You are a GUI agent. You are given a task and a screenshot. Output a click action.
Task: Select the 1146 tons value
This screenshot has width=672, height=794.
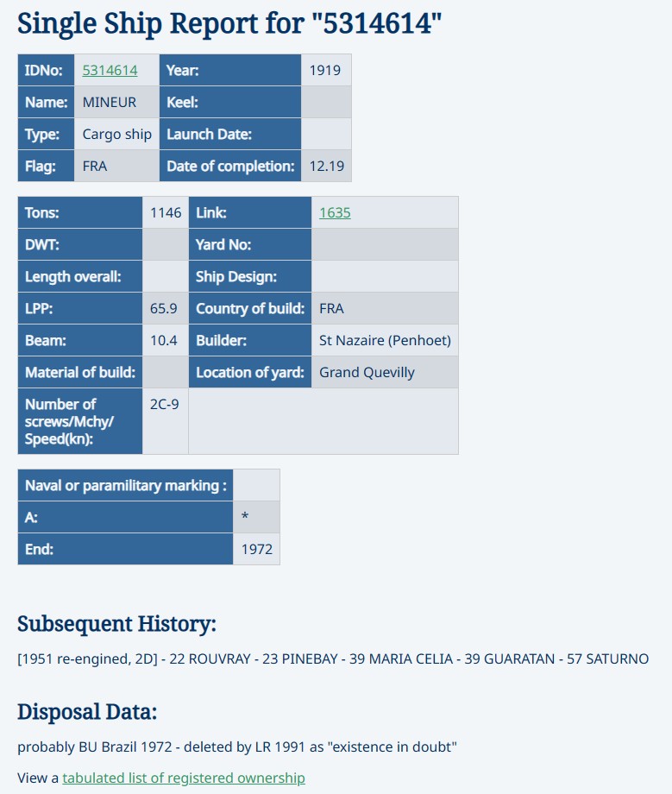(166, 212)
